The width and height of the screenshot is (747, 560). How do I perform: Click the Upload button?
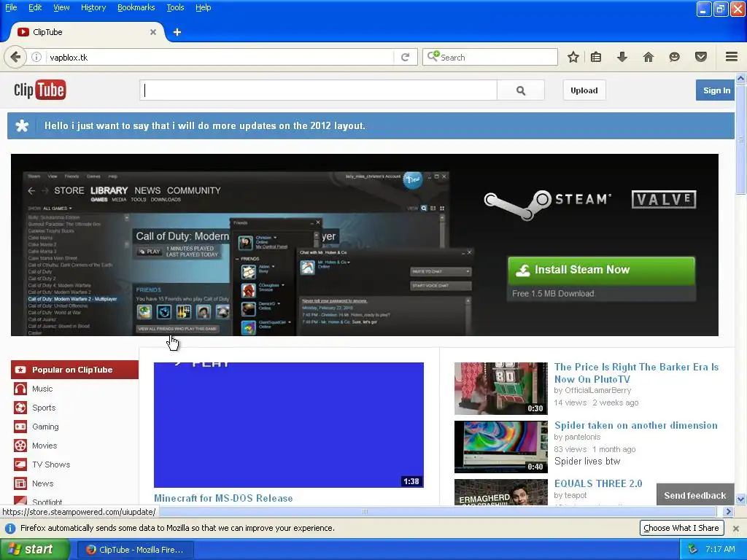[x=584, y=90]
